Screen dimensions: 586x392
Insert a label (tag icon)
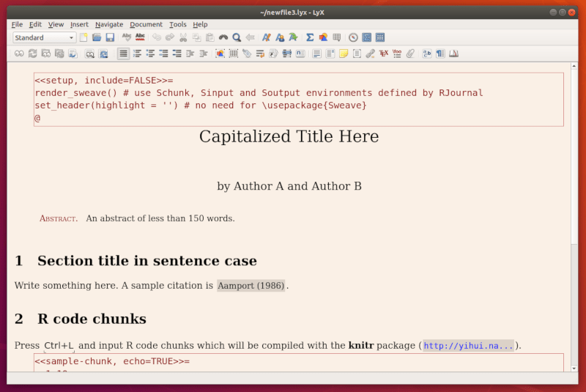[x=247, y=53]
